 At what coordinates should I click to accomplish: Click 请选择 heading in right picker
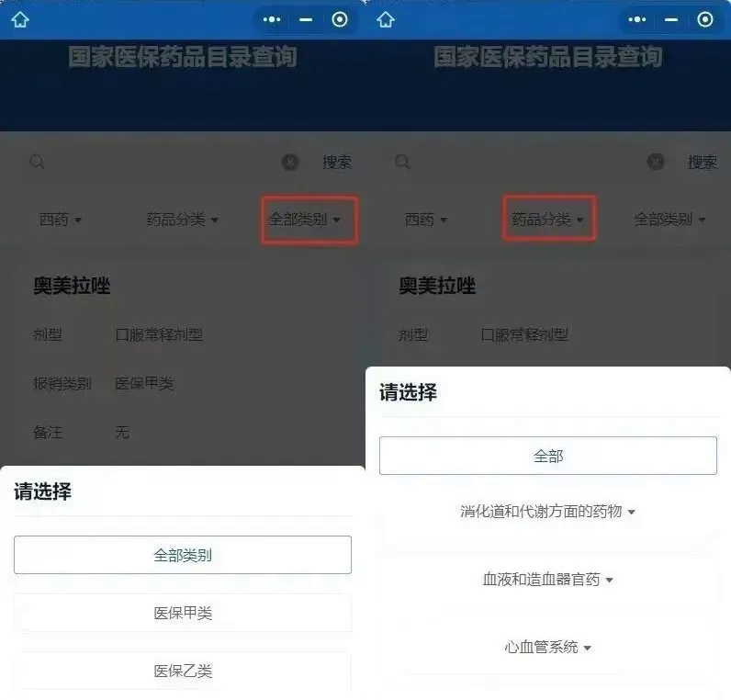[408, 392]
